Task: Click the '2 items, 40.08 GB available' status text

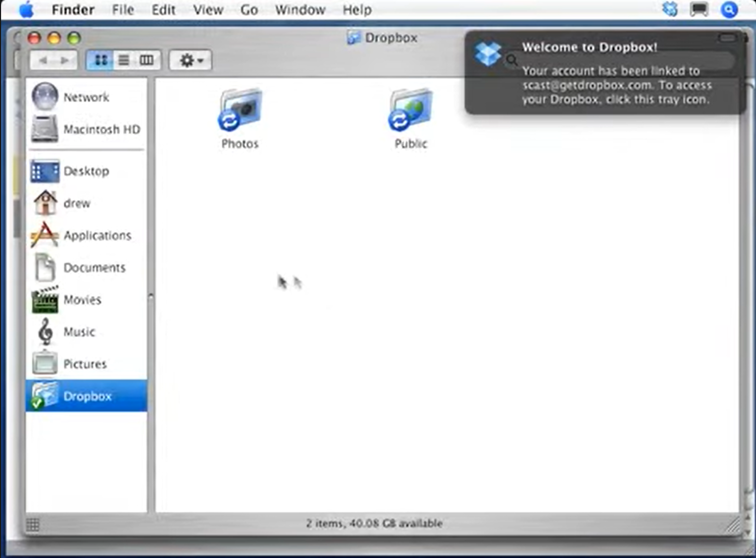Action: coord(374,523)
